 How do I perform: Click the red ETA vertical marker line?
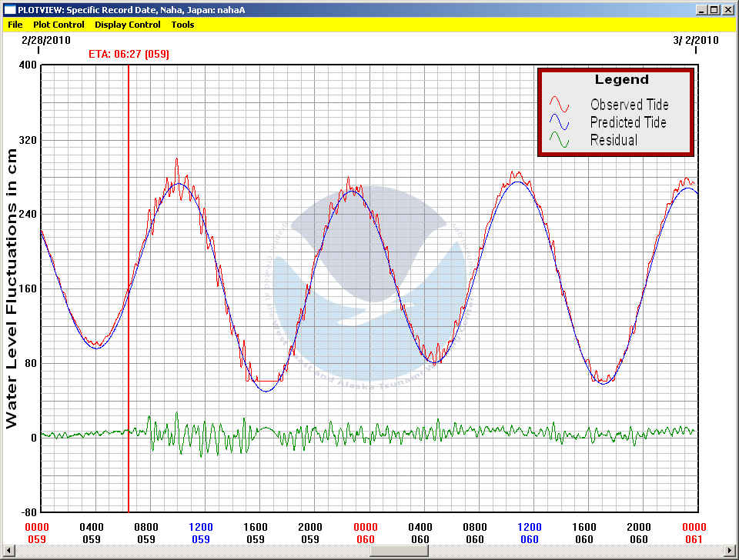(129, 288)
